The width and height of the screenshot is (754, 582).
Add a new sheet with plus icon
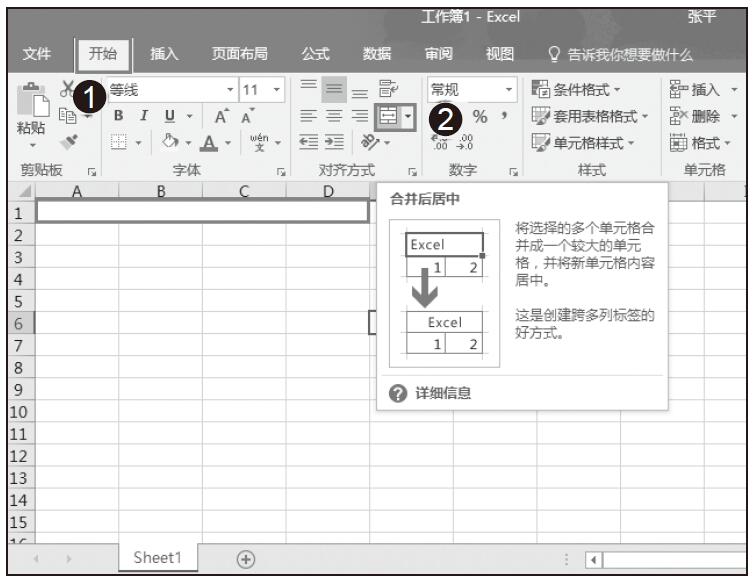(x=243, y=559)
